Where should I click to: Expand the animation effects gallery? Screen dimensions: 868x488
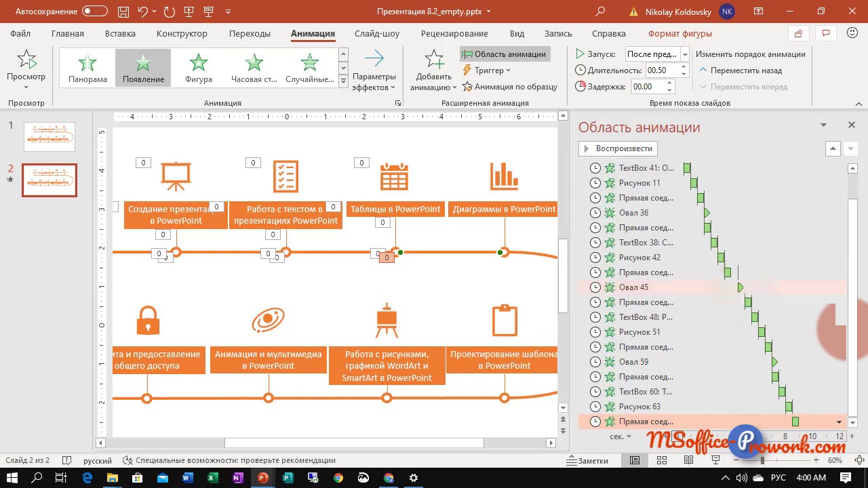pos(343,79)
